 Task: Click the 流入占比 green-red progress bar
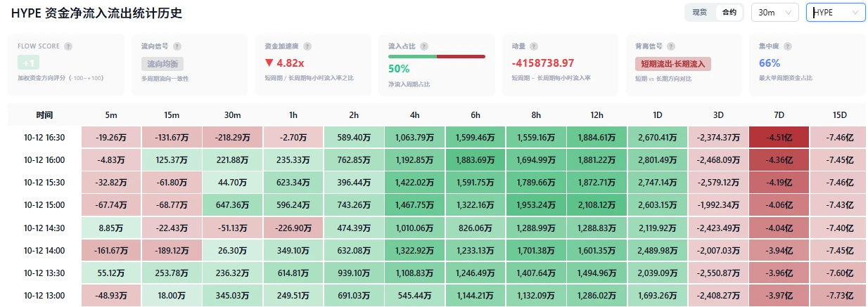437,56
